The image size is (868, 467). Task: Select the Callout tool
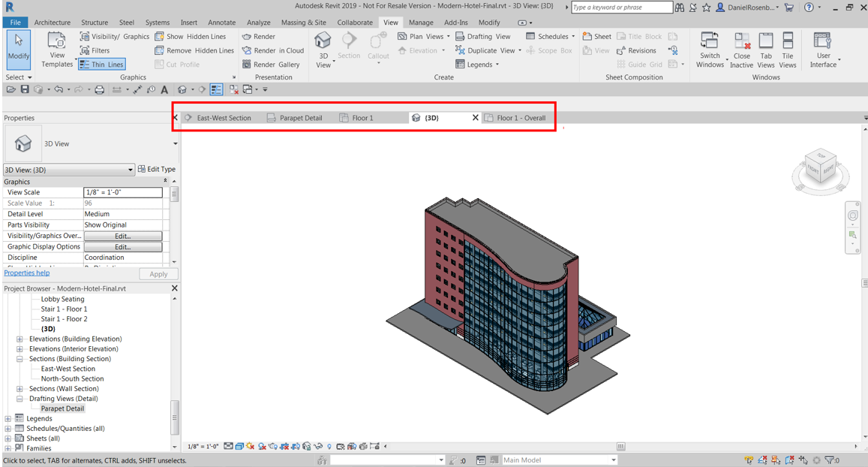point(378,47)
